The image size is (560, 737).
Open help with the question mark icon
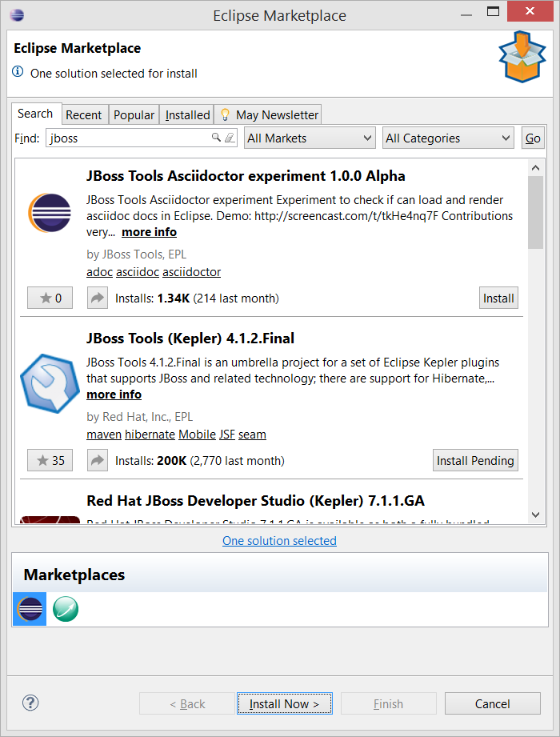[30, 703]
